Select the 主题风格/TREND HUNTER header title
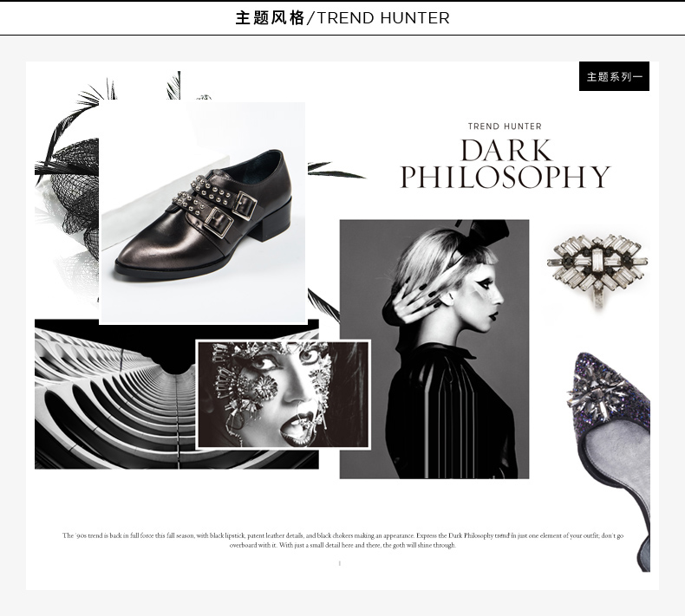The image size is (685, 616). 342,18
